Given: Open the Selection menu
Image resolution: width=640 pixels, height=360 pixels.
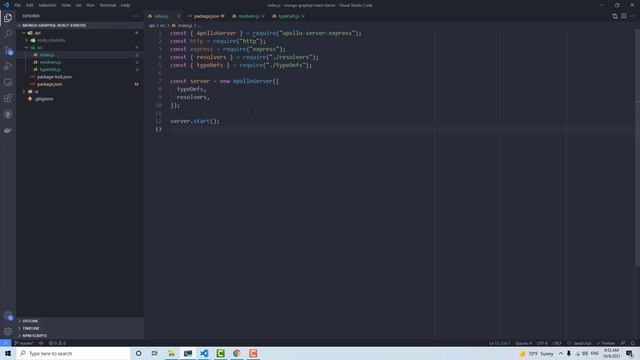Looking at the screenshot, I should click(x=47, y=5).
